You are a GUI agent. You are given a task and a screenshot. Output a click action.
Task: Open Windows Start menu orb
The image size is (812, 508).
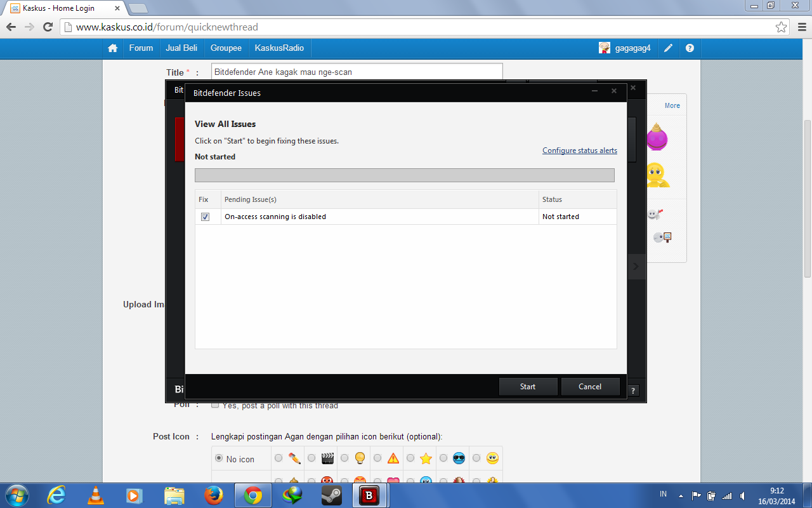coord(16,495)
